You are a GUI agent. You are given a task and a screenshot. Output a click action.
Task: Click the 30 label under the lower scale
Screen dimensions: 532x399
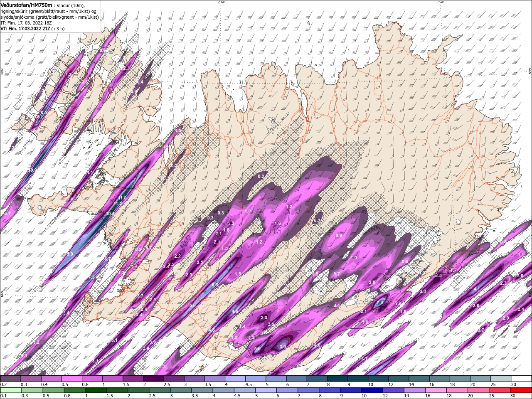click(513, 396)
